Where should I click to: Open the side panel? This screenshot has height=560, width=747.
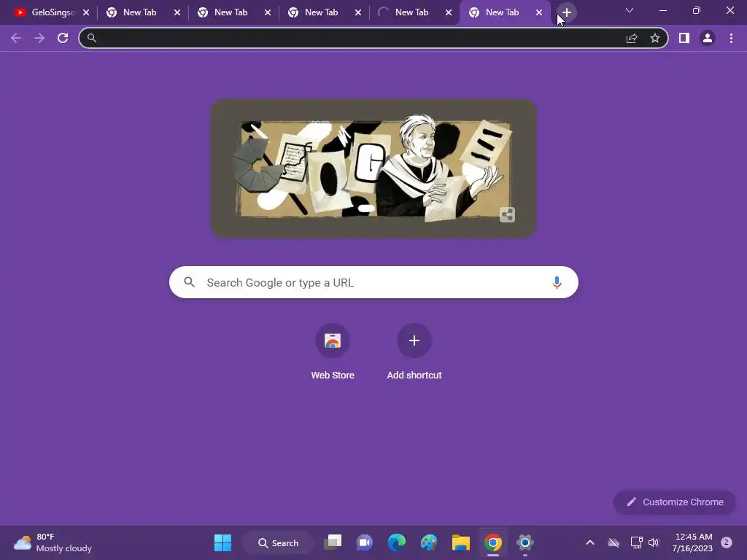point(684,38)
